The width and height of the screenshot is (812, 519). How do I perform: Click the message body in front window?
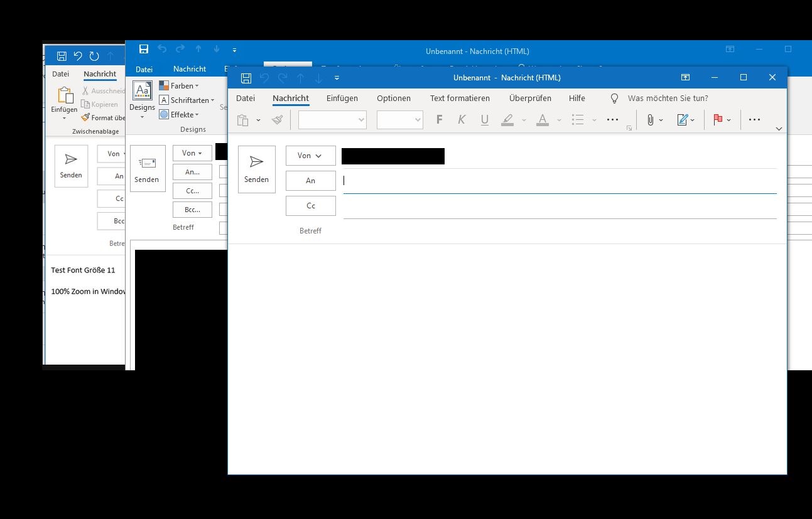click(x=507, y=358)
